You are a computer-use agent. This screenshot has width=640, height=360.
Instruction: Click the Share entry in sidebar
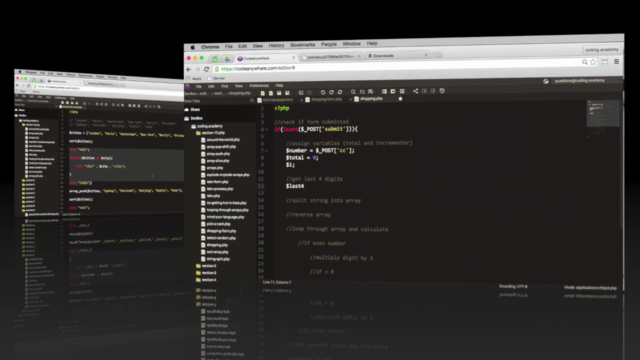click(x=192, y=109)
